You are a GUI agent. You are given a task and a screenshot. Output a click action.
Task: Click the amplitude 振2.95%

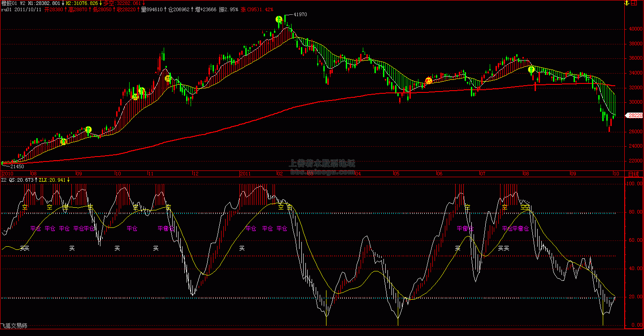[228, 9]
